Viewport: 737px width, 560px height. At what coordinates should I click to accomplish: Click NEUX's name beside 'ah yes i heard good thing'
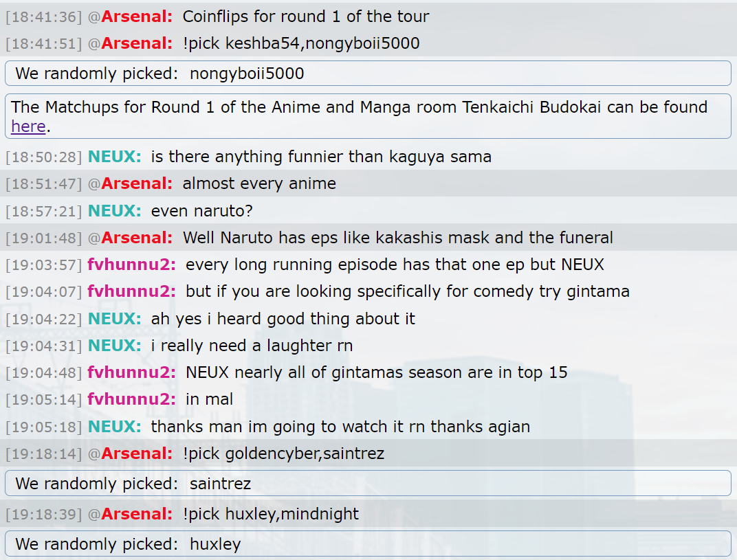(114, 319)
